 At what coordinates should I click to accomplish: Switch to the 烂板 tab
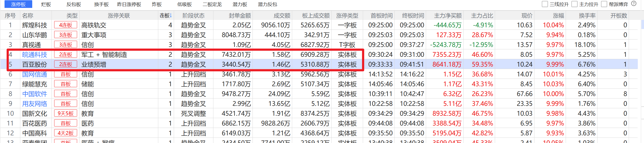(x=46, y=4)
